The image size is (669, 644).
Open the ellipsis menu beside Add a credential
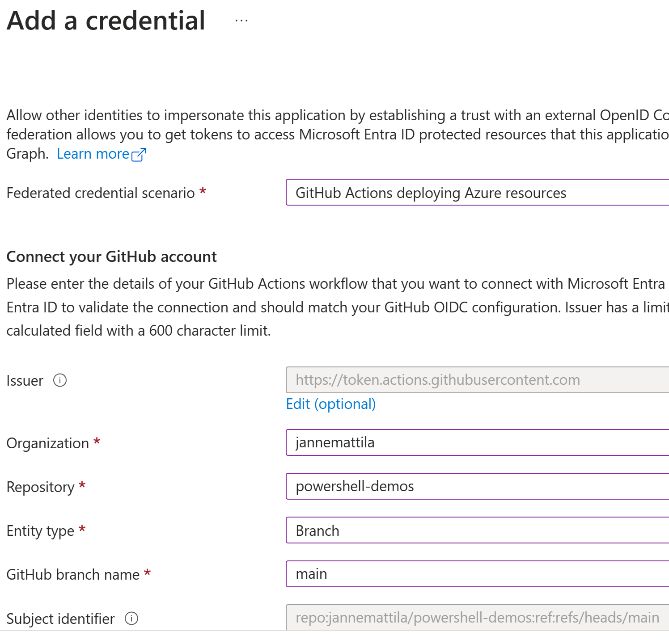pyautogui.click(x=241, y=21)
